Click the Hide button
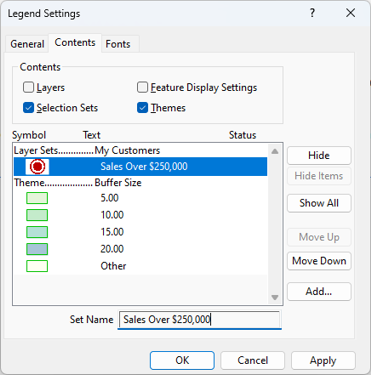 [x=319, y=156]
